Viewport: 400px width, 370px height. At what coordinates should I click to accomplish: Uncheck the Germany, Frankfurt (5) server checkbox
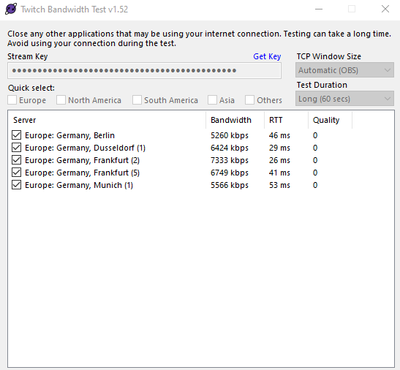click(x=16, y=172)
